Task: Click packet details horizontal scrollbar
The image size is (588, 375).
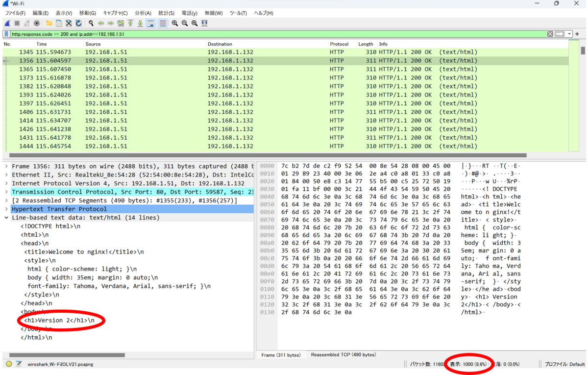Action: 67,355
